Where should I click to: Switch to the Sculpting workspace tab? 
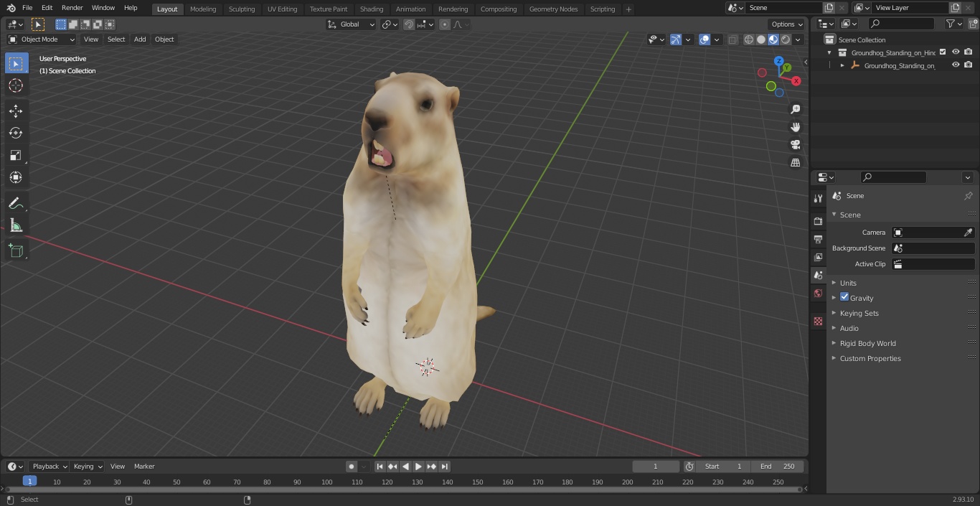point(242,9)
